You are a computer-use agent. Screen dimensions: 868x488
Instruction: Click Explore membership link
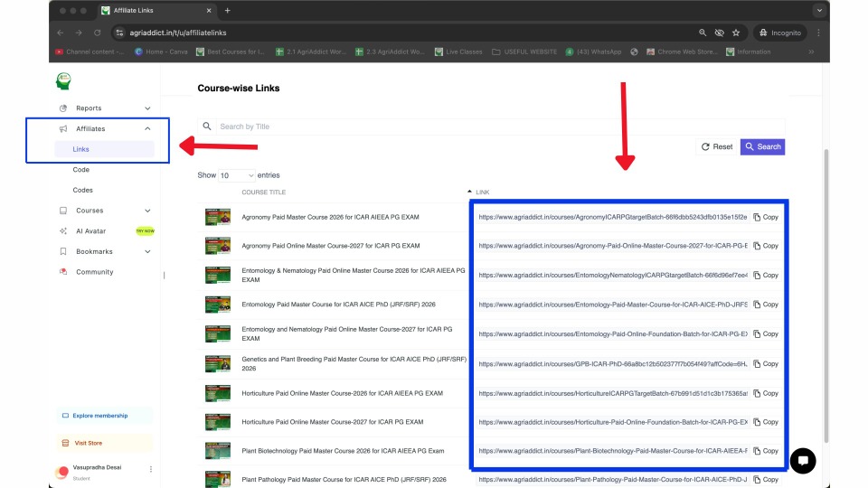(99, 416)
